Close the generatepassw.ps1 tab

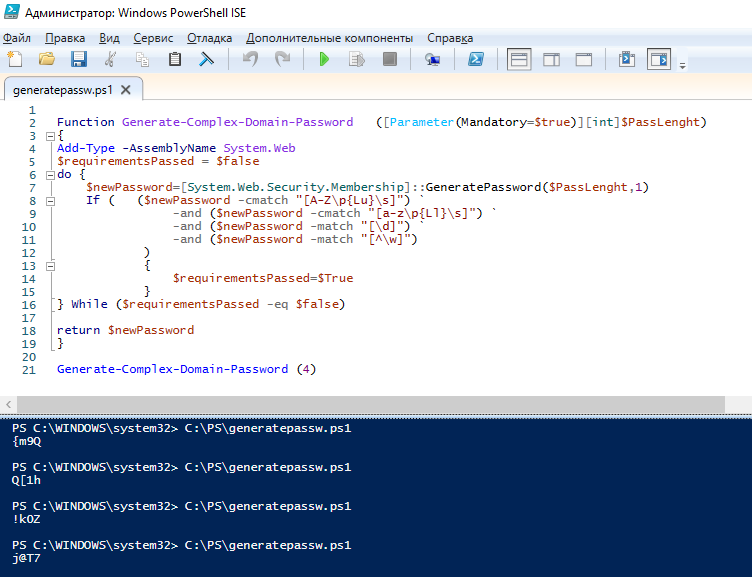point(126,90)
